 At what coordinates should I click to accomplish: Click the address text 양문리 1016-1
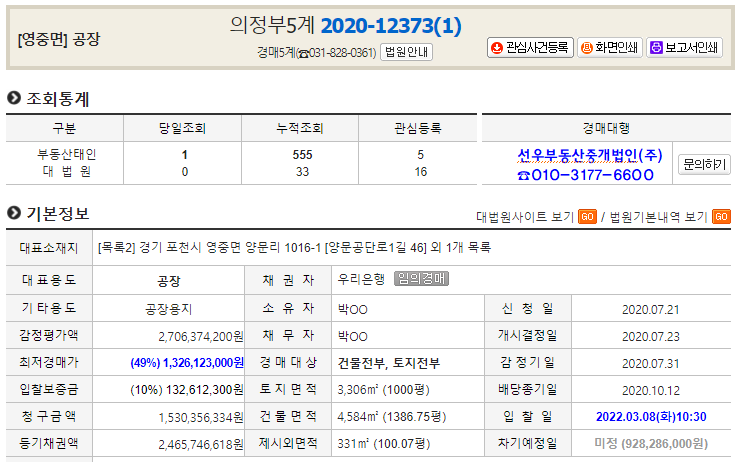click(283, 247)
